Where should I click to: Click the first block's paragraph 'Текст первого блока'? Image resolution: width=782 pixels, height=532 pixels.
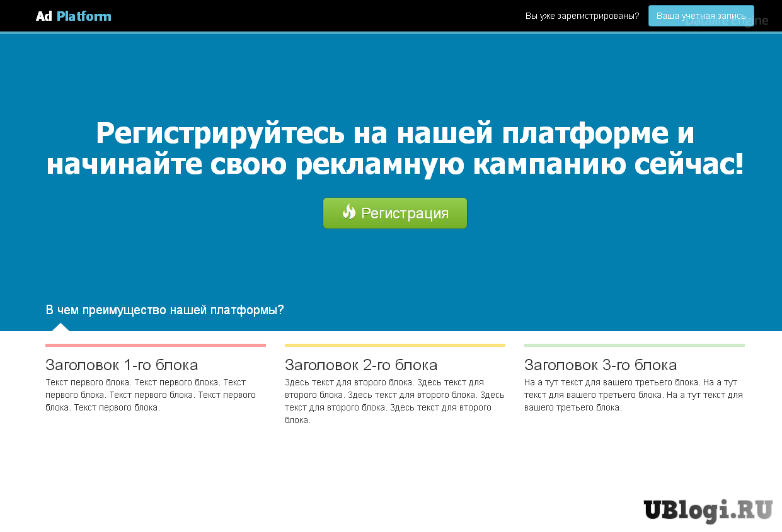tap(151, 395)
